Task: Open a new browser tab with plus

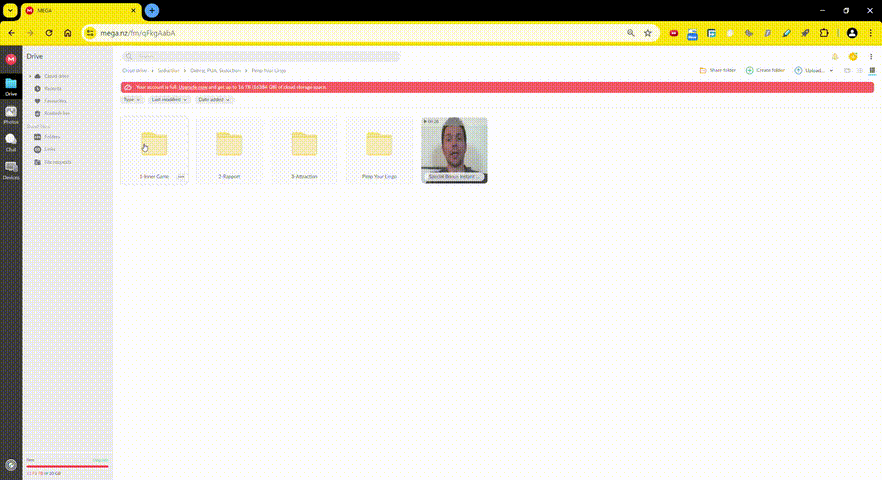Action: pyautogui.click(x=152, y=11)
